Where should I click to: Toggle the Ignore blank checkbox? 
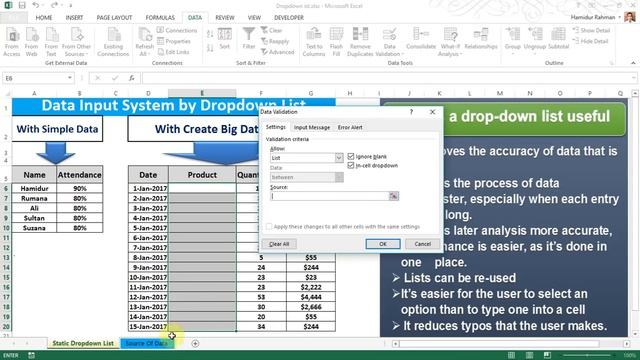click(351, 156)
